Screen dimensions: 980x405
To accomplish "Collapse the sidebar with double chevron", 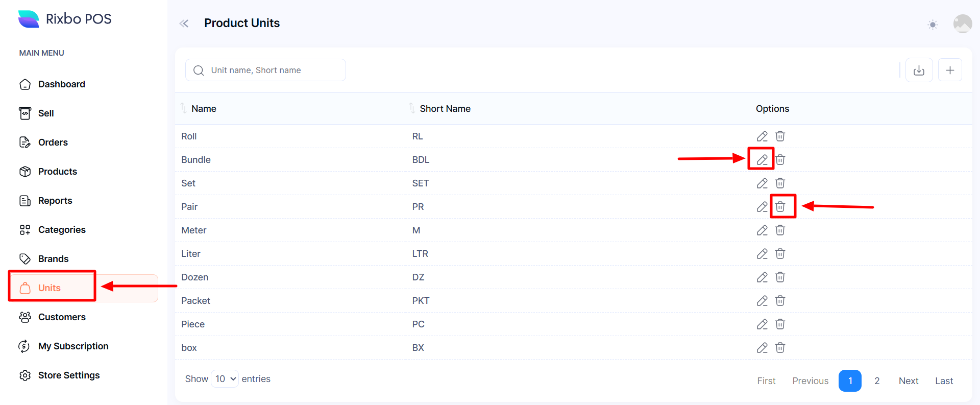I will click(184, 23).
